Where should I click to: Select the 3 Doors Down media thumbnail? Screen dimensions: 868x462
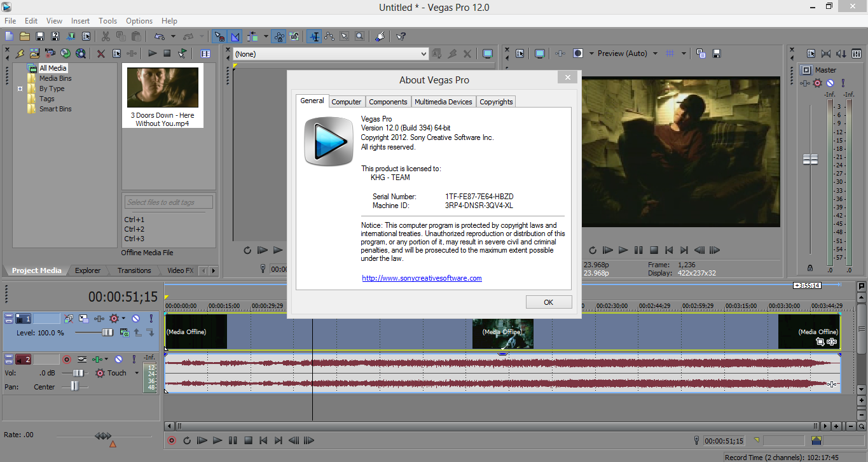(x=163, y=88)
